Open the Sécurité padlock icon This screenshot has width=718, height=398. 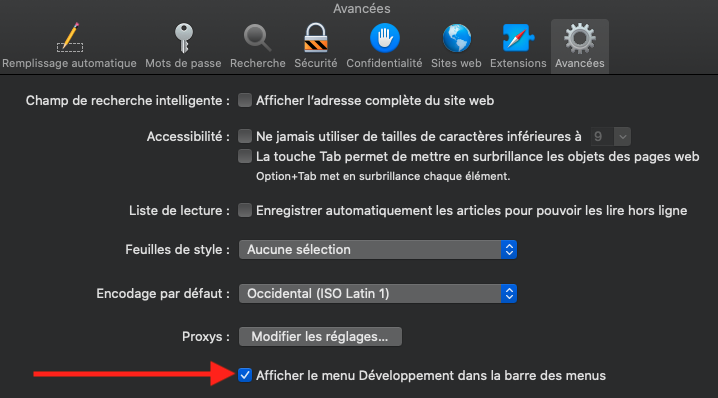tap(316, 38)
